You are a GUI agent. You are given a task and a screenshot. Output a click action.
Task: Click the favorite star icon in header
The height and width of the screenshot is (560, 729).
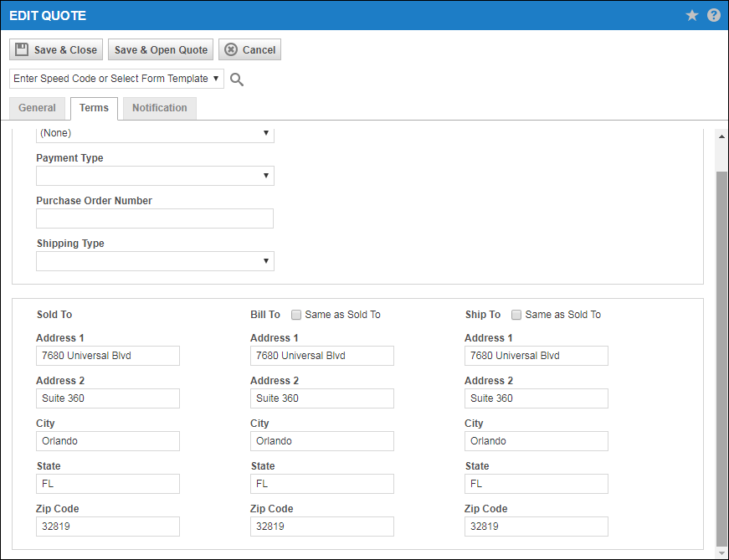(692, 15)
